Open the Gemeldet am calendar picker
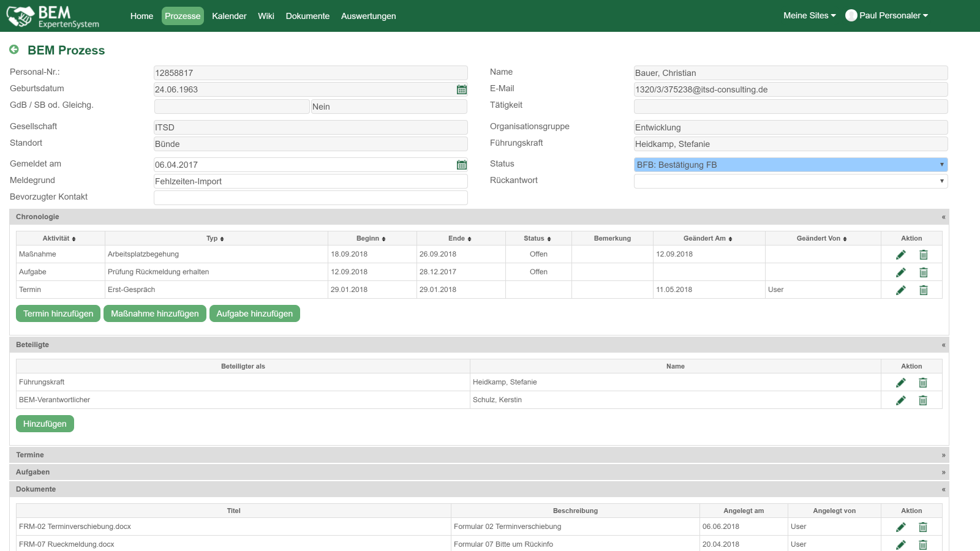The image size is (980, 551). pyautogui.click(x=462, y=165)
